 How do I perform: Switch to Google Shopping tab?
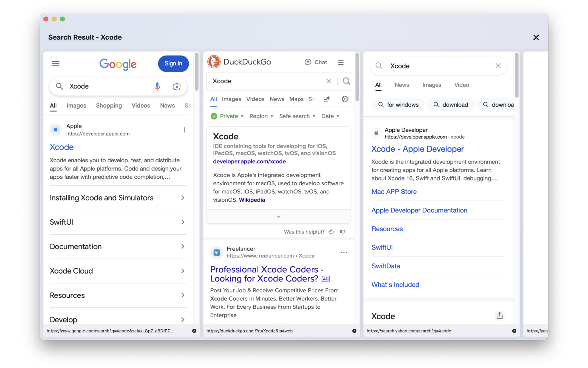click(x=109, y=105)
